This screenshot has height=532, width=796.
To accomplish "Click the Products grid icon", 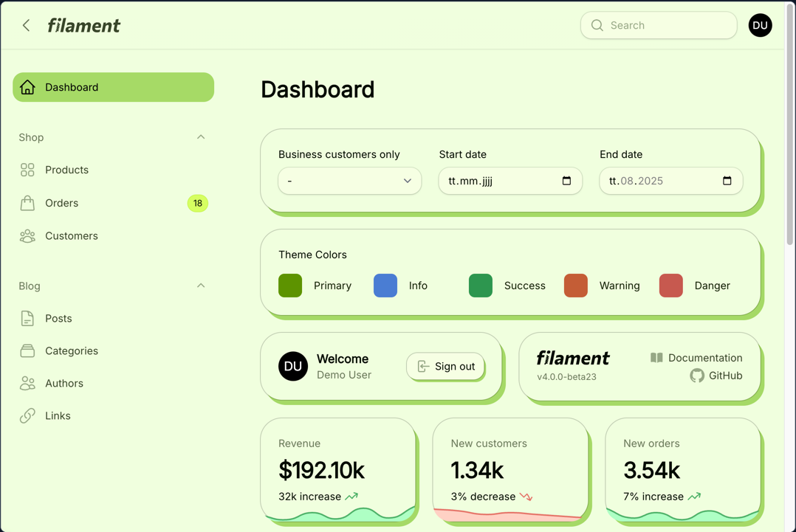I will pos(27,170).
